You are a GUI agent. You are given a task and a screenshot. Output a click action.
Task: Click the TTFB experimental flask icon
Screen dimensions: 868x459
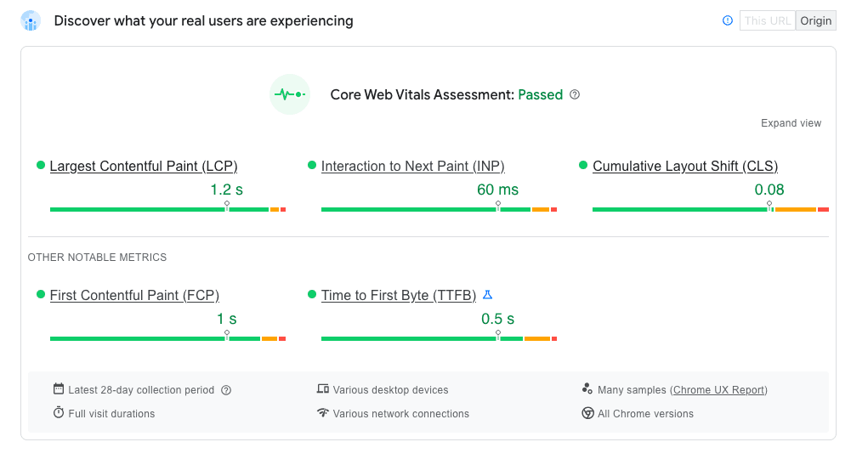pyautogui.click(x=488, y=295)
